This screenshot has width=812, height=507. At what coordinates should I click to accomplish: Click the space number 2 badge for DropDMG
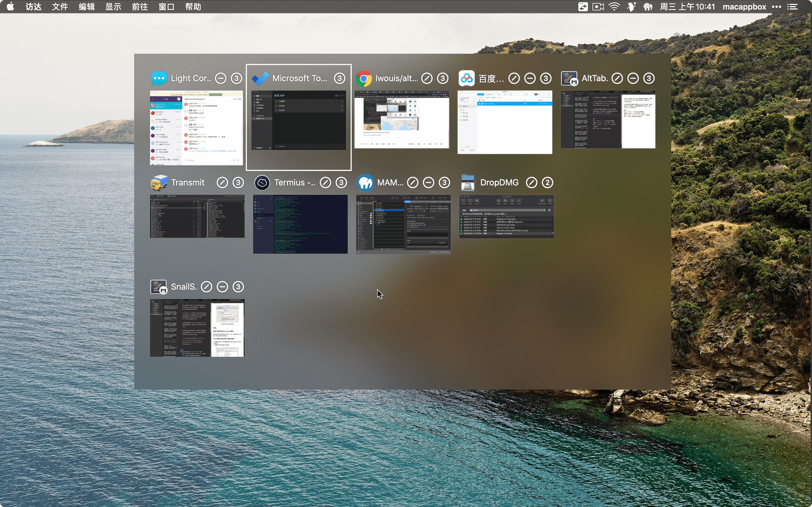[548, 183]
